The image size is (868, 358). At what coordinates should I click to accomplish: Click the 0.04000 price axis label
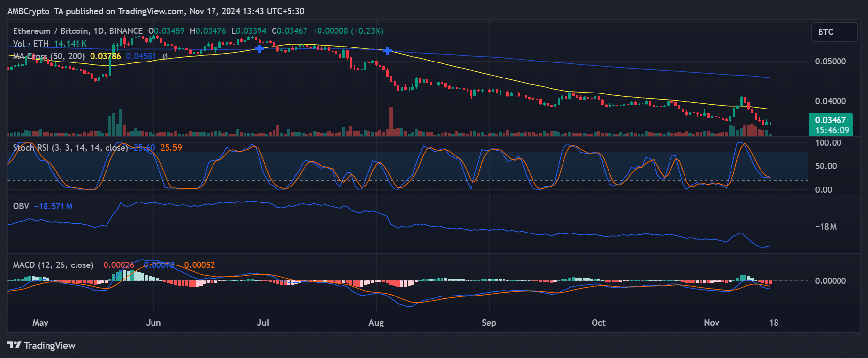pyautogui.click(x=831, y=101)
